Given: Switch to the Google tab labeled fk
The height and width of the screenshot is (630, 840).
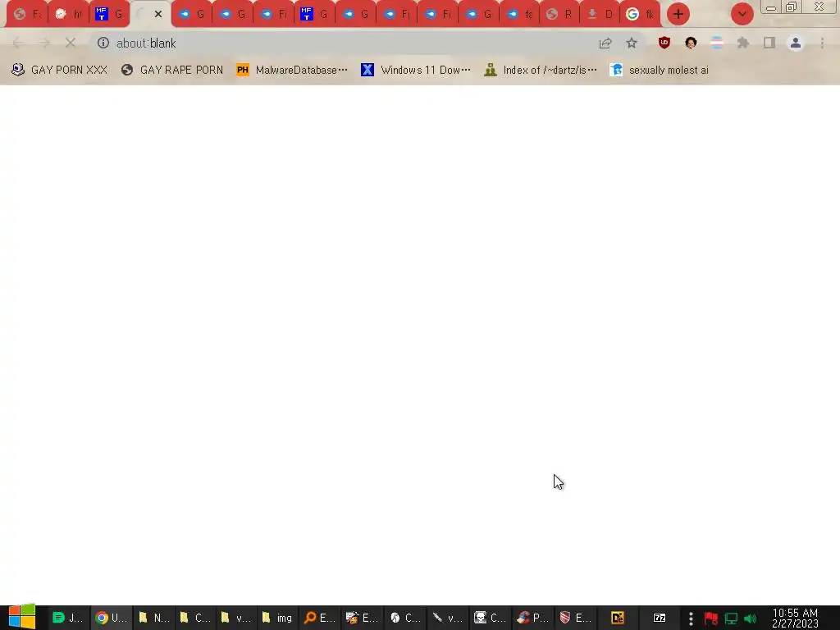Looking at the screenshot, I should click(x=640, y=14).
